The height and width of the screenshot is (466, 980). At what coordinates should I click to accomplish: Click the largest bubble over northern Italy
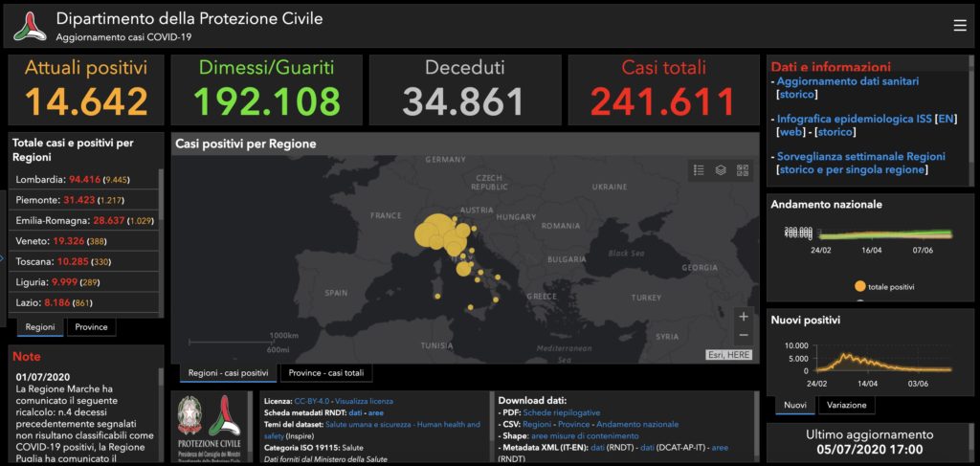(435, 233)
